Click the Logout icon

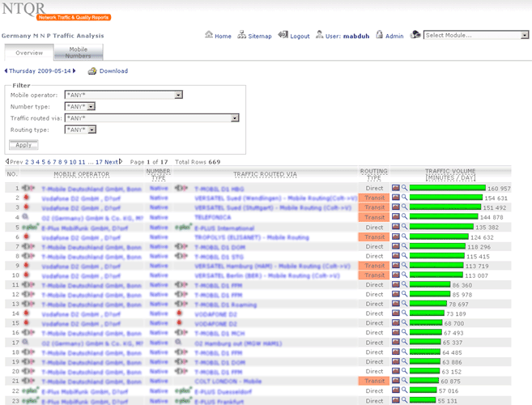click(283, 36)
